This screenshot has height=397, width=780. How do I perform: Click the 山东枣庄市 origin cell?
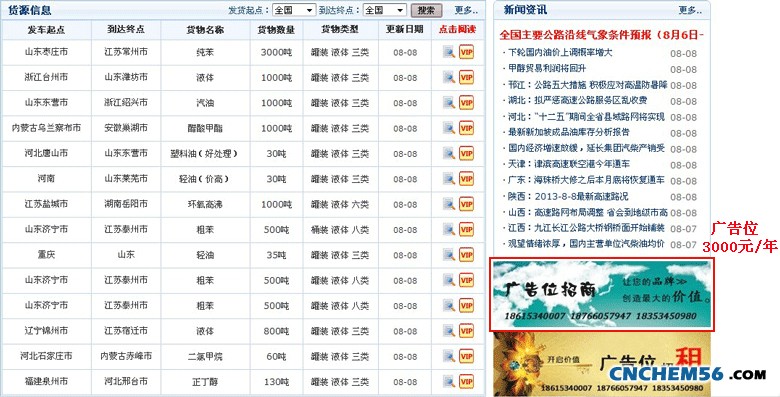(46, 52)
